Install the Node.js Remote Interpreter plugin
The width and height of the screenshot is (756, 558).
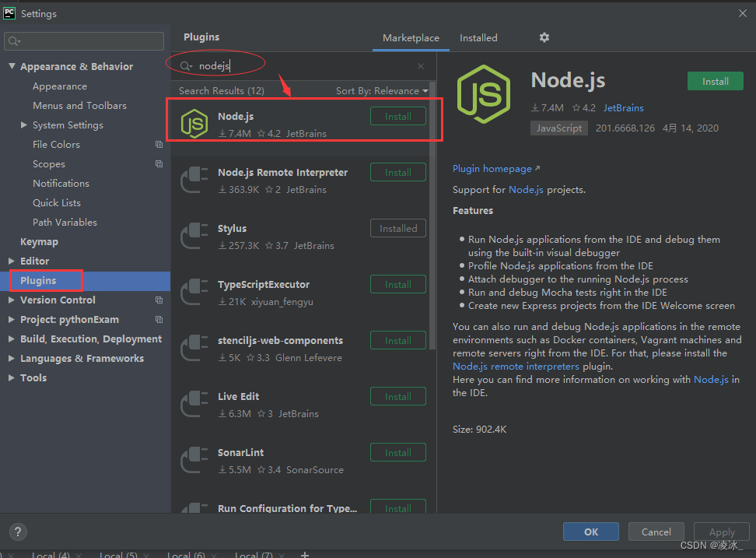(x=397, y=172)
